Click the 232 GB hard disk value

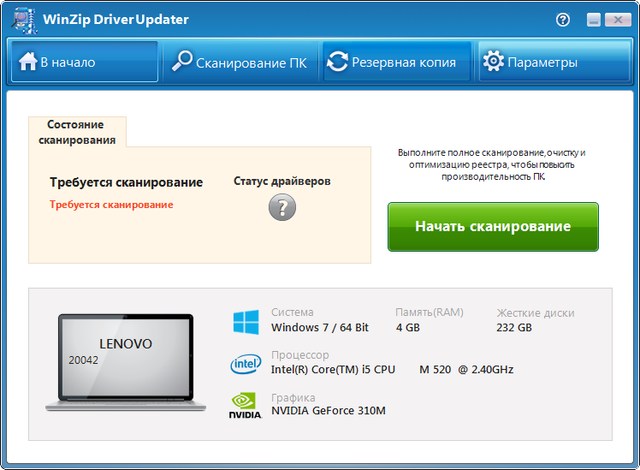point(514,327)
